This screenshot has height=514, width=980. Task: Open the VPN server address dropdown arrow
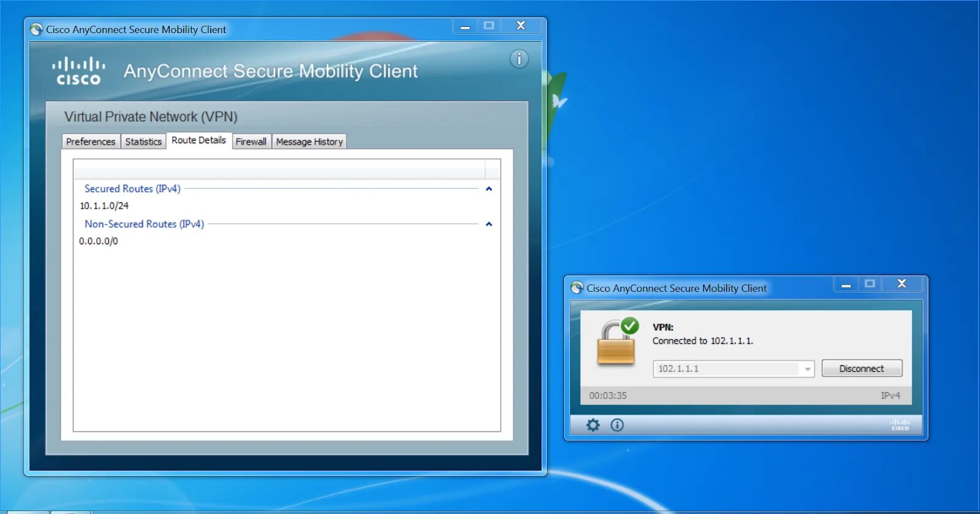(807, 369)
